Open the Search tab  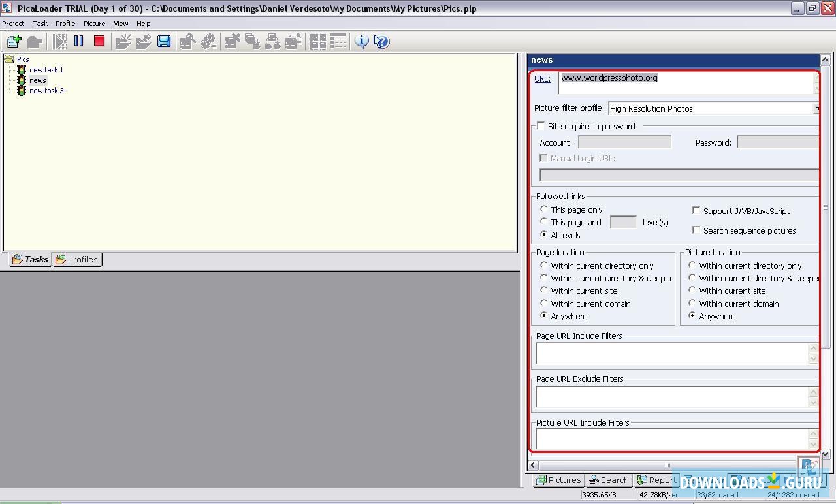(609, 480)
